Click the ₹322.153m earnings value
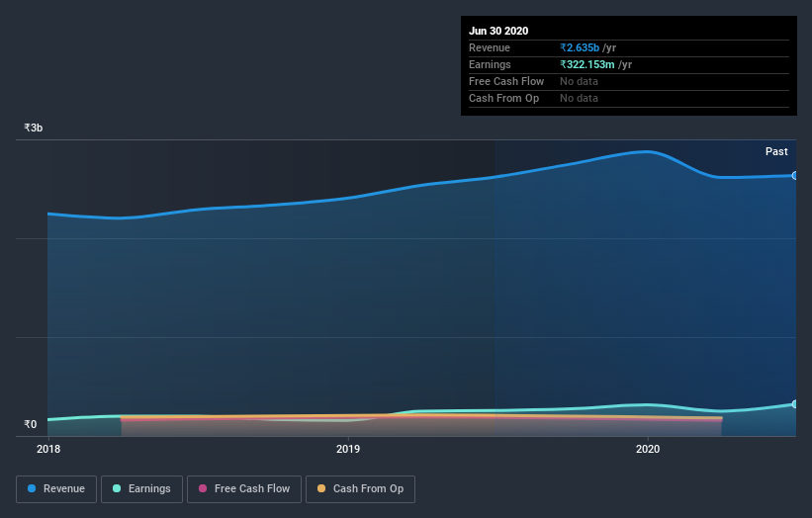The height and width of the screenshot is (518, 812). point(587,64)
